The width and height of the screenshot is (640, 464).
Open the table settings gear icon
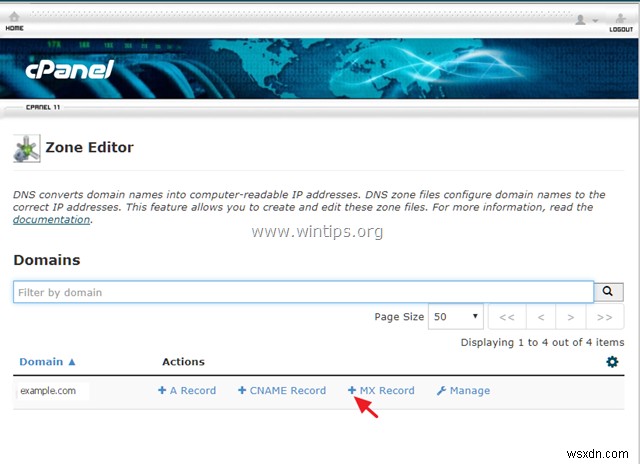coord(612,362)
